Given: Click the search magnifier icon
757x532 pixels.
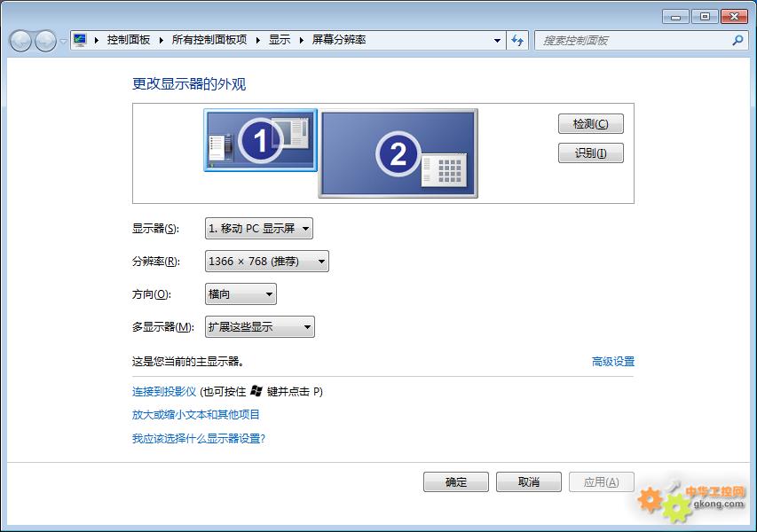Looking at the screenshot, I should point(737,40).
